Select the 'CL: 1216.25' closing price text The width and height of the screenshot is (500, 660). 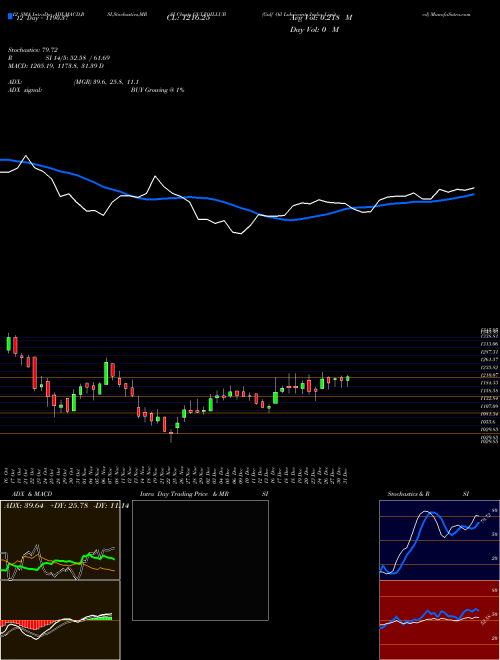click(x=189, y=19)
